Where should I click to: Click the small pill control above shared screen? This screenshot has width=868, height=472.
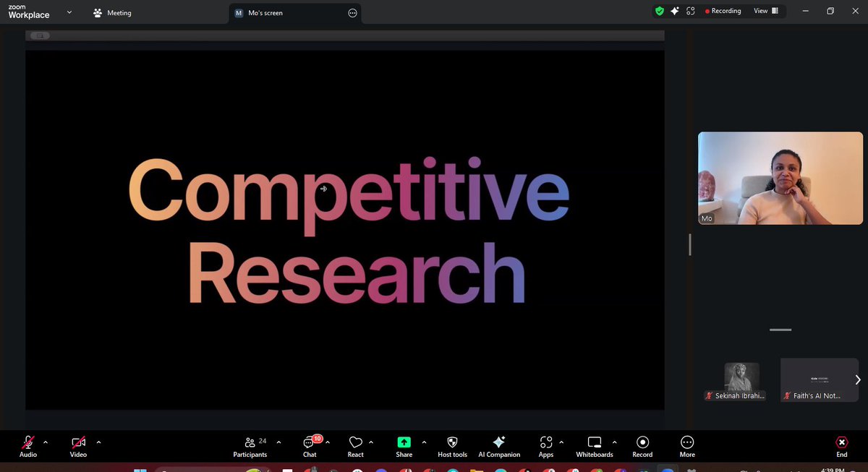pos(40,35)
